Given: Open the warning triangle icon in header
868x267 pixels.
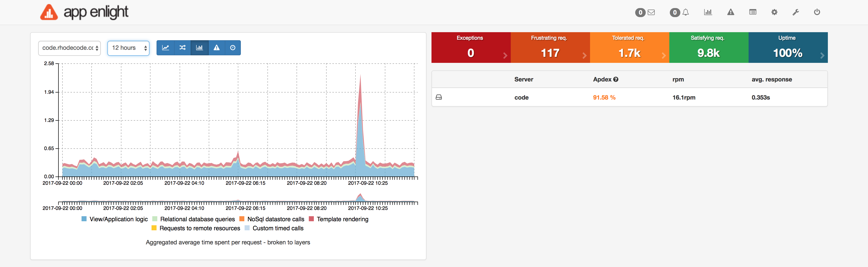Looking at the screenshot, I should pyautogui.click(x=730, y=12).
